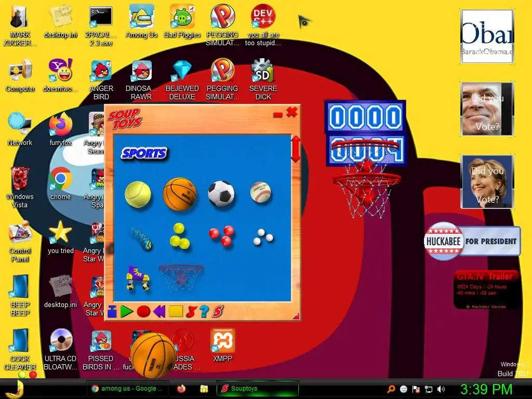Open the ANGER BIRD desktop shortcut
Viewport: 532px width, 399px height.
[x=101, y=79]
